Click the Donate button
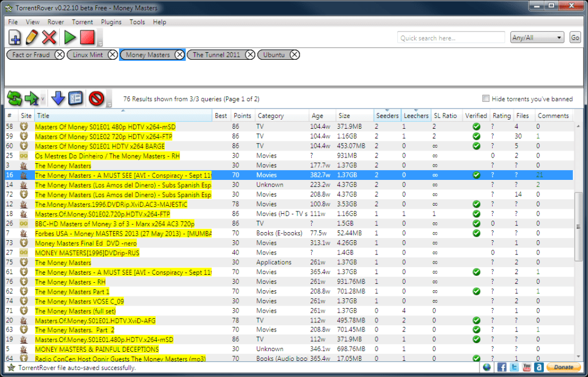The image size is (588, 377). (x=563, y=367)
